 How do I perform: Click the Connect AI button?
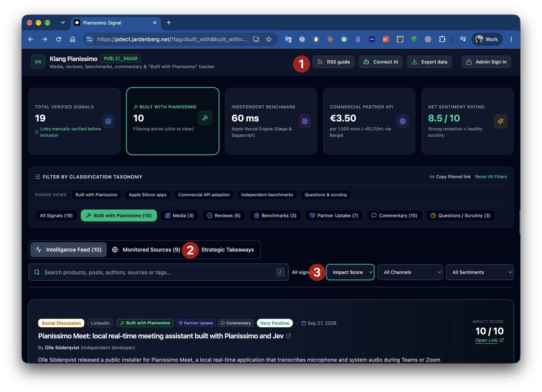click(381, 62)
